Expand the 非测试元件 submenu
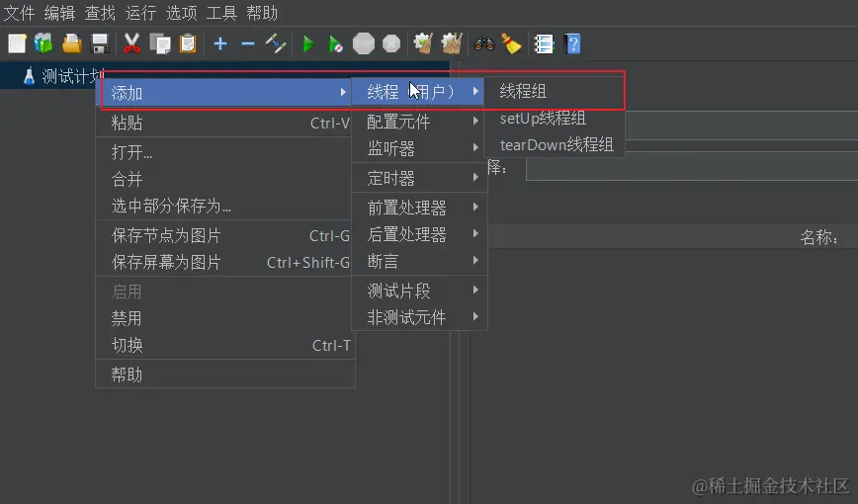Viewport: 858px width, 504px height. click(x=419, y=317)
